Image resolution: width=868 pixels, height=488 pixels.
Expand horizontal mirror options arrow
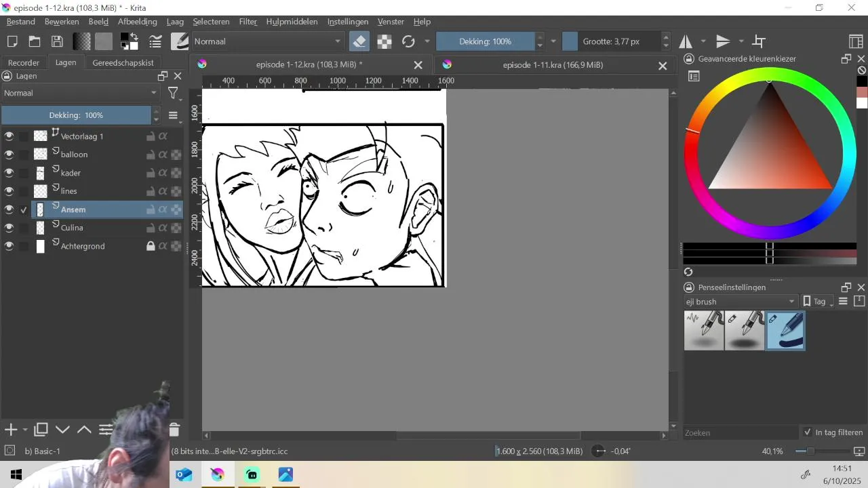click(x=703, y=41)
